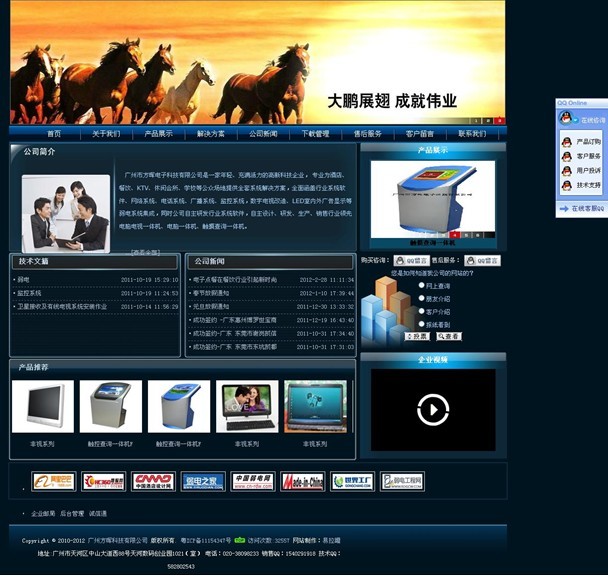Click the QQ留言 button beside 购买咨询
Screen dimensions: 608x577
coord(414,261)
